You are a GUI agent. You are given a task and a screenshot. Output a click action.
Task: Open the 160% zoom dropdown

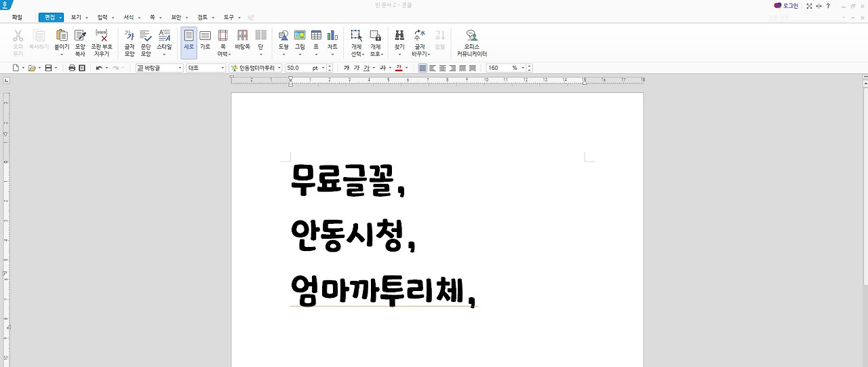click(521, 68)
